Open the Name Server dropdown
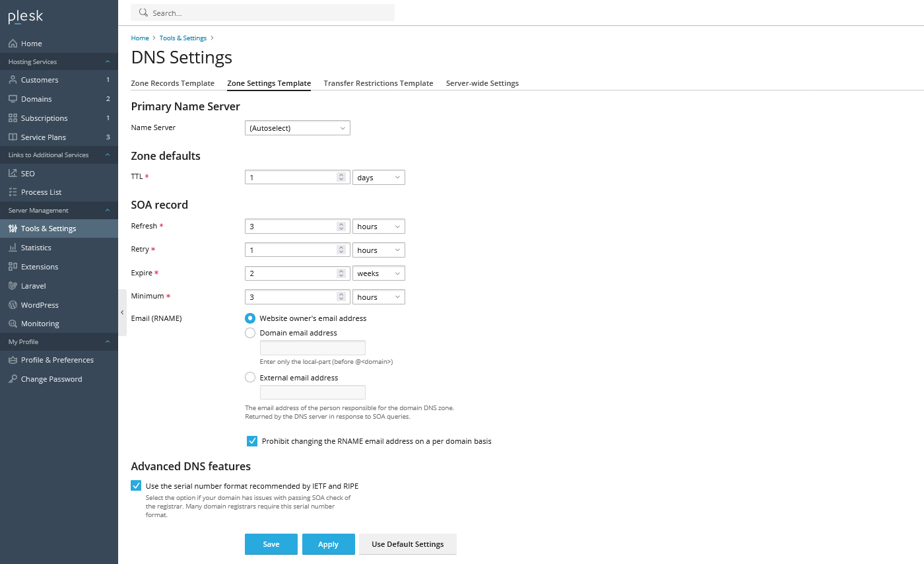The width and height of the screenshot is (924, 564). 297,127
